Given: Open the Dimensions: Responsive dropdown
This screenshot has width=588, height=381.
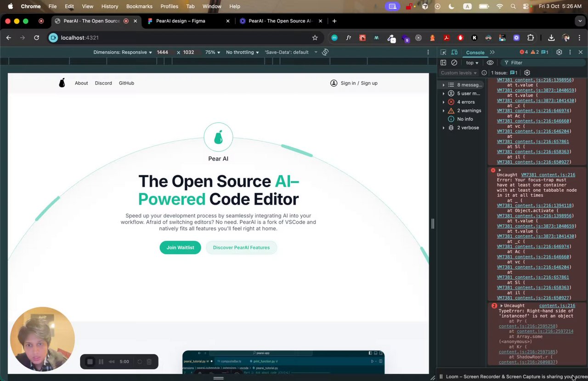Looking at the screenshot, I should point(123,52).
